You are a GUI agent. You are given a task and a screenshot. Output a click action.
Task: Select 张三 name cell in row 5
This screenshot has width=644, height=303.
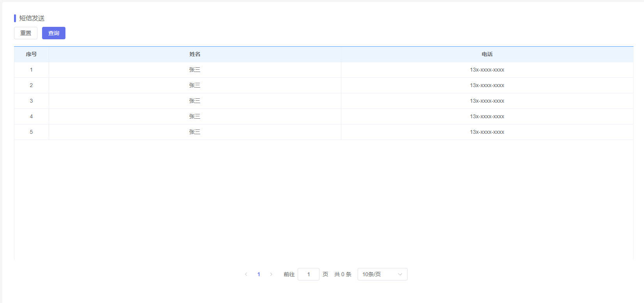[195, 132]
